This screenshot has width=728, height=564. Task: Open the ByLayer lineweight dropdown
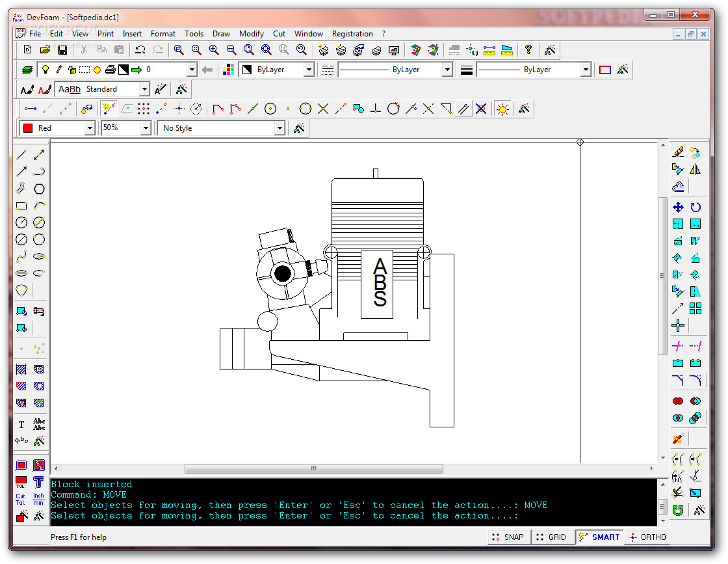[x=586, y=70]
